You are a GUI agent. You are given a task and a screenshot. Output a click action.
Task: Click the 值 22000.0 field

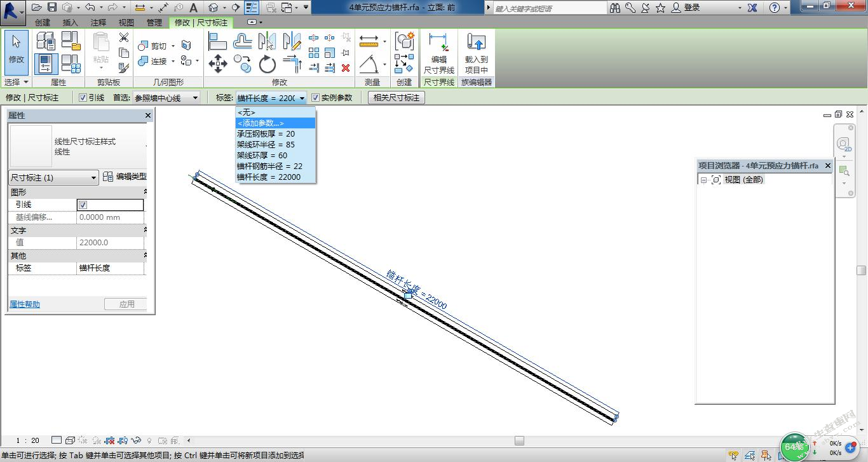[x=111, y=243]
